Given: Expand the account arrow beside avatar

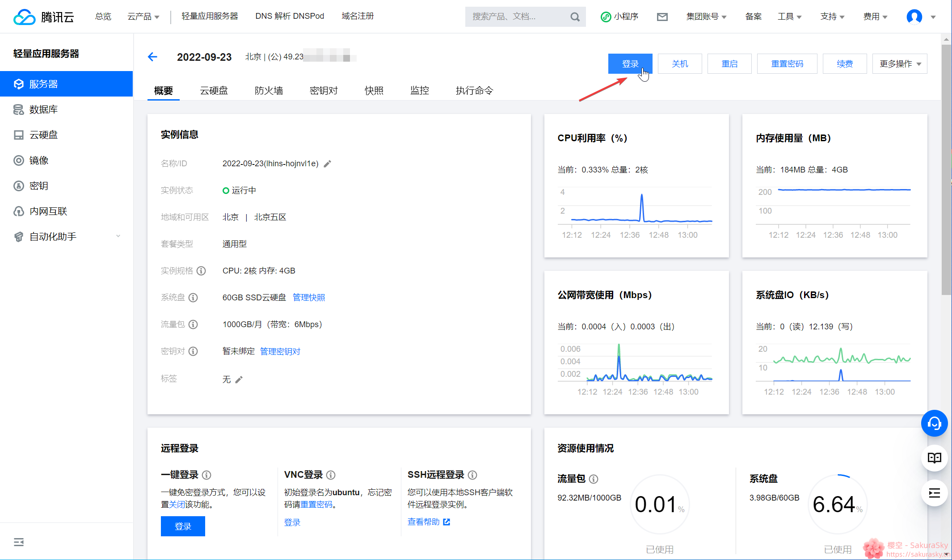Looking at the screenshot, I should (933, 17).
